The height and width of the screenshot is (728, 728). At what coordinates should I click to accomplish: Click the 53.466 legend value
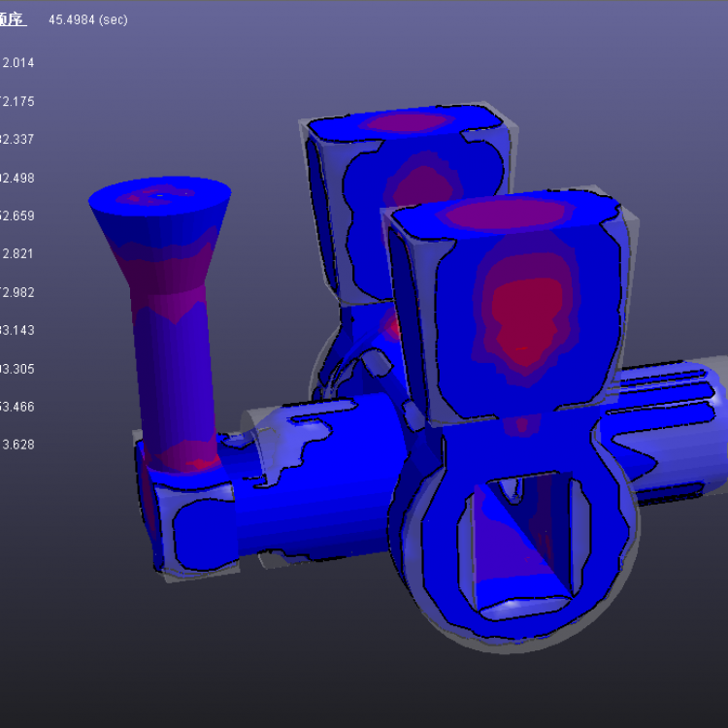(x=17, y=407)
